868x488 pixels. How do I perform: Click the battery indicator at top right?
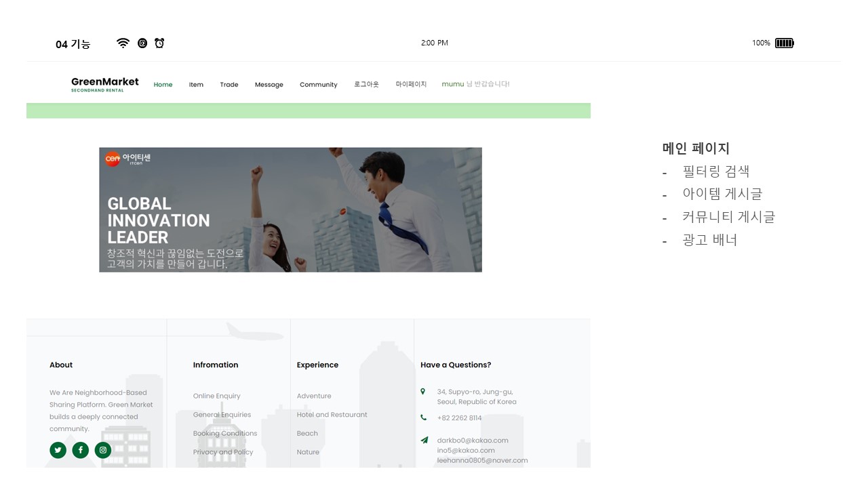(x=784, y=43)
